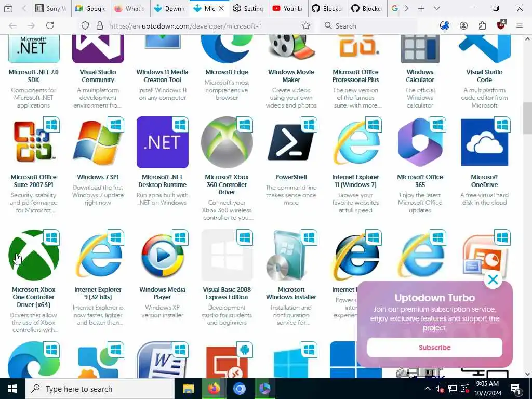Switch to the Sony tab
The height and width of the screenshot is (399, 532).
pos(51,8)
